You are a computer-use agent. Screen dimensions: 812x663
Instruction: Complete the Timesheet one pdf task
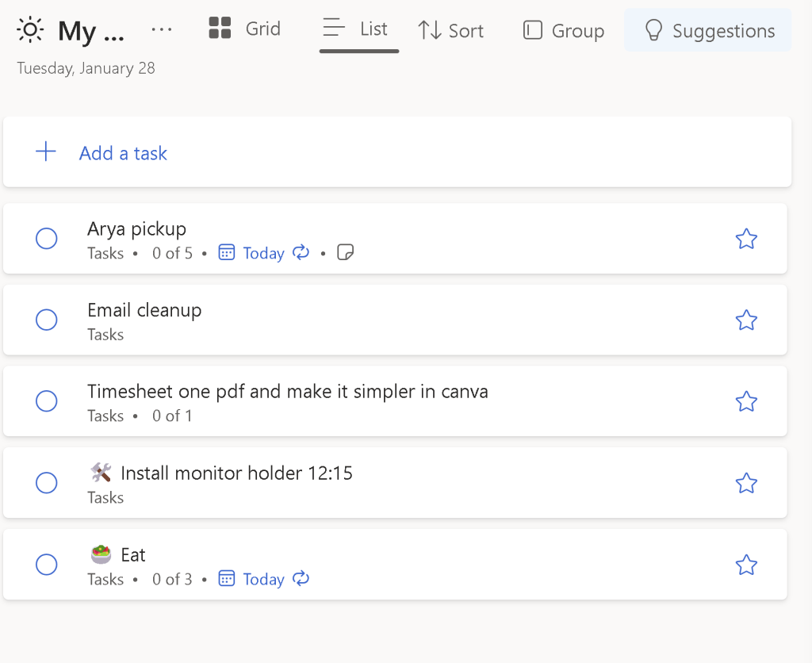pos(46,401)
